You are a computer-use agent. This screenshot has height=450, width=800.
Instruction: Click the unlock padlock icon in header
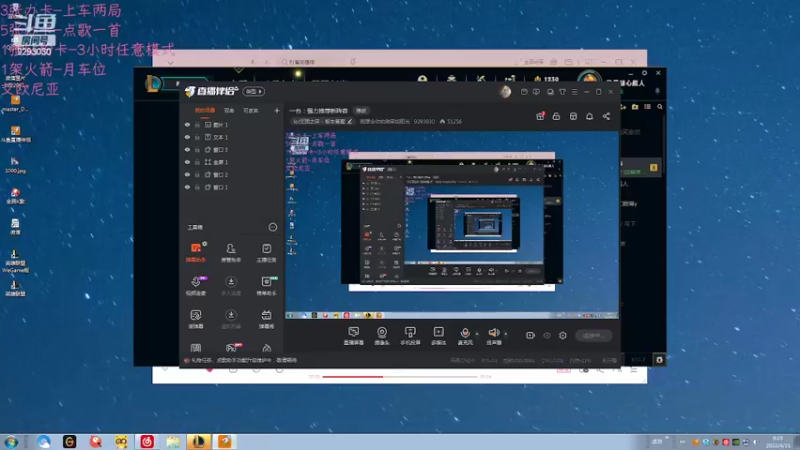pos(556,116)
